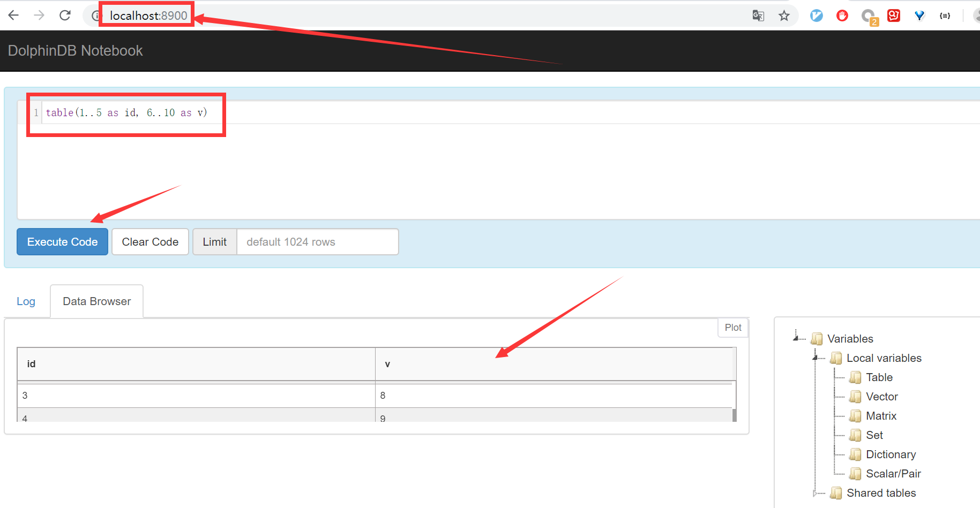Click the Vector folder icon
This screenshot has height=508, width=980.
[x=855, y=397]
